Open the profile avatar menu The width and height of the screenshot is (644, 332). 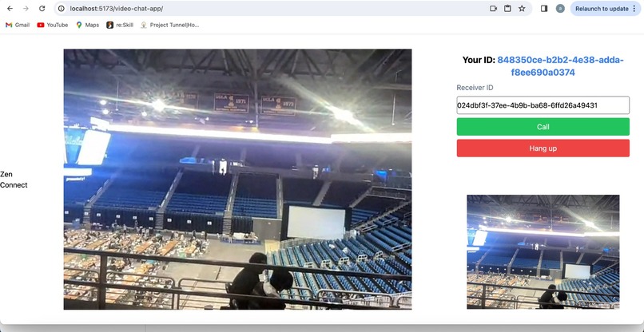coord(560,9)
